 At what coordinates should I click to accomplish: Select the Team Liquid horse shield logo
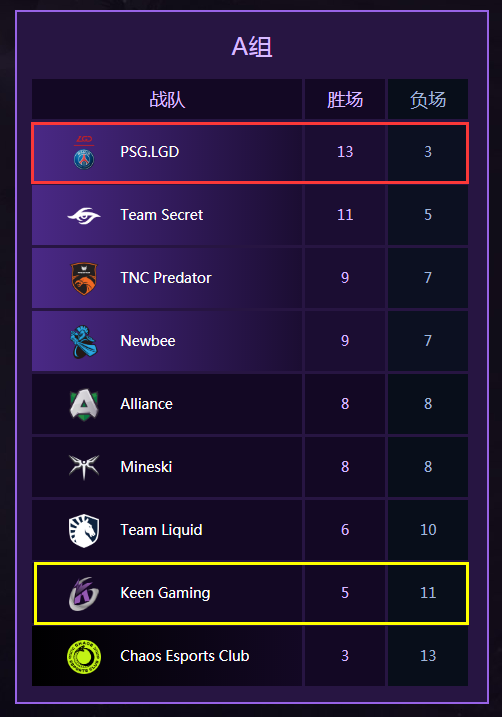pos(84,530)
